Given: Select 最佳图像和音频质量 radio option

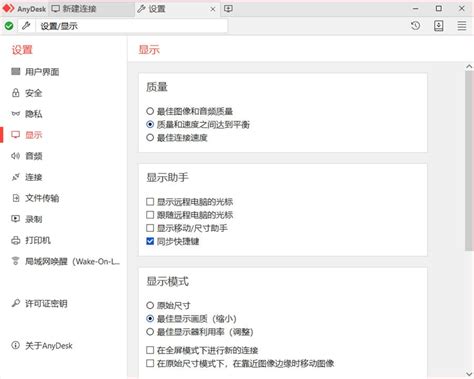Looking at the screenshot, I should (x=189, y=111).
